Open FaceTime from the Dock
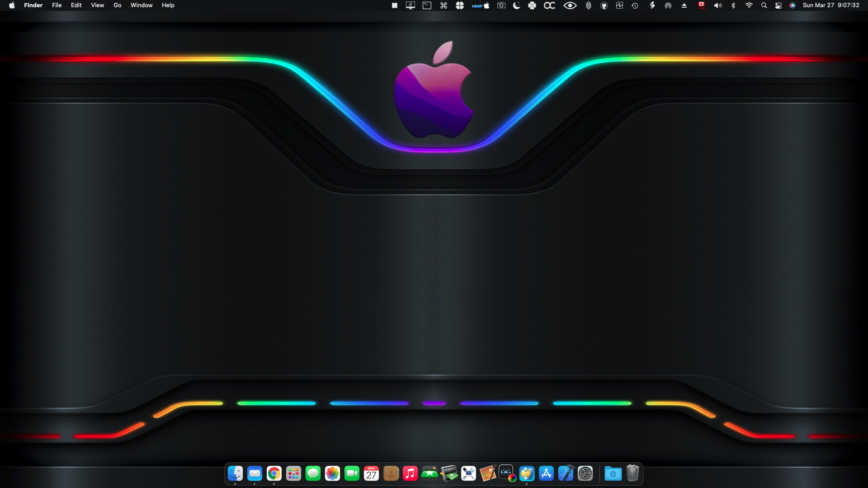The width and height of the screenshot is (868, 488). tap(352, 474)
